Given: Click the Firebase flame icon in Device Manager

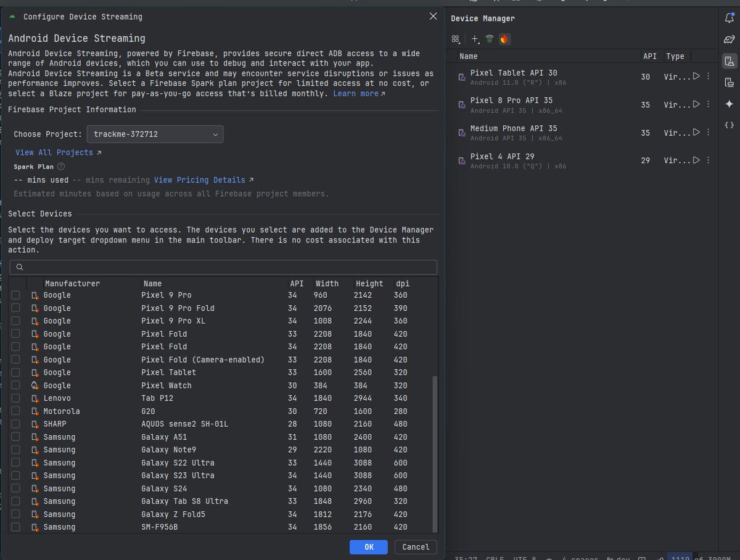Looking at the screenshot, I should click(x=504, y=39).
